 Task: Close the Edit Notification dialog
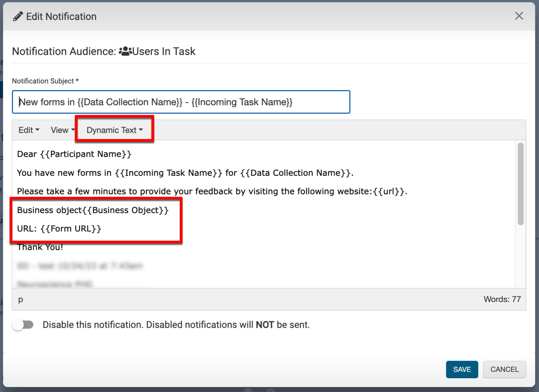coord(519,16)
